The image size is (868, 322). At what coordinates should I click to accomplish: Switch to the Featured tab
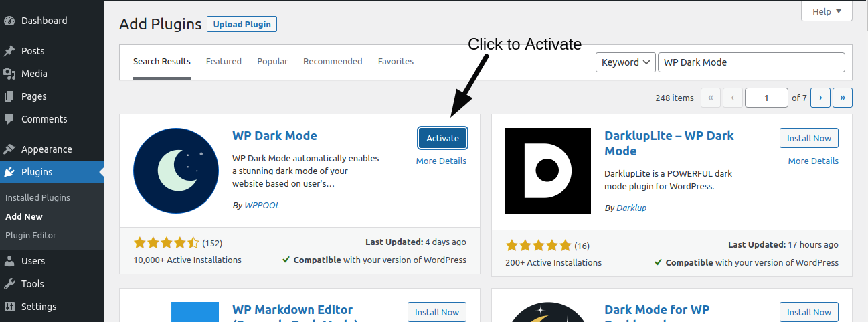(224, 62)
